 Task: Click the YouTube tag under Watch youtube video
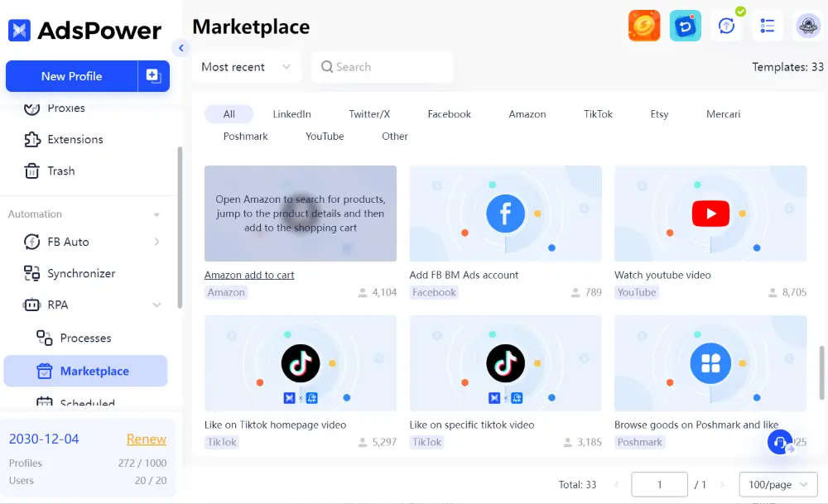tap(637, 292)
